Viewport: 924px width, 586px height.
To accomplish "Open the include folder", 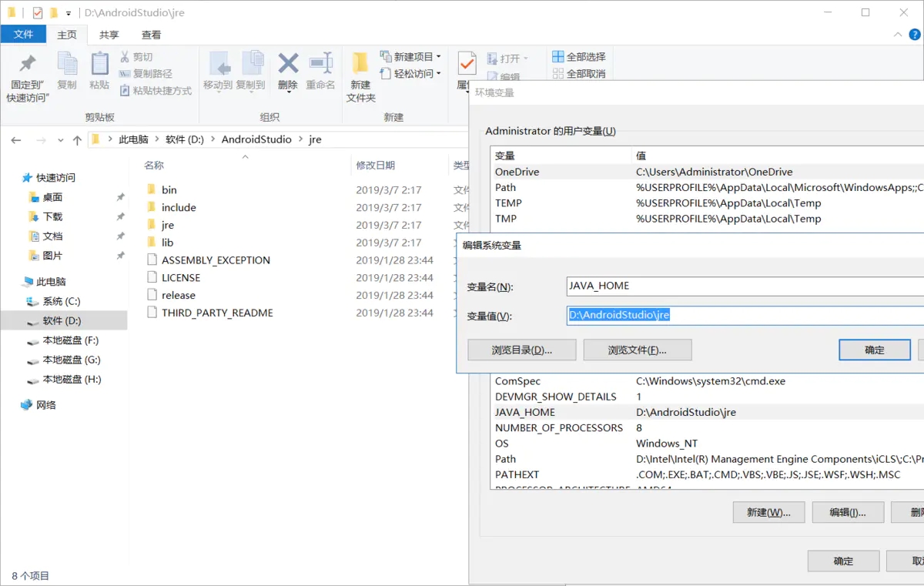I will pyautogui.click(x=179, y=207).
